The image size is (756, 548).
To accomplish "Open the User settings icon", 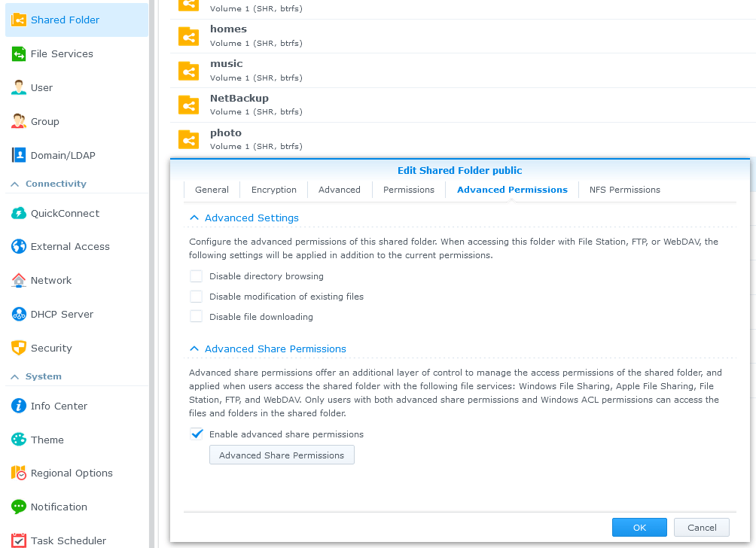I will tap(19, 88).
